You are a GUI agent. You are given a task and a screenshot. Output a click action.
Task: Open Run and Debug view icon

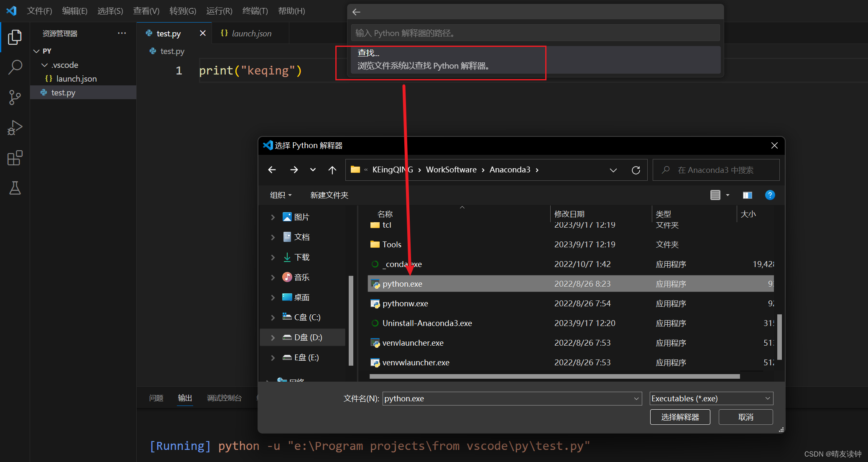pos(15,128)
